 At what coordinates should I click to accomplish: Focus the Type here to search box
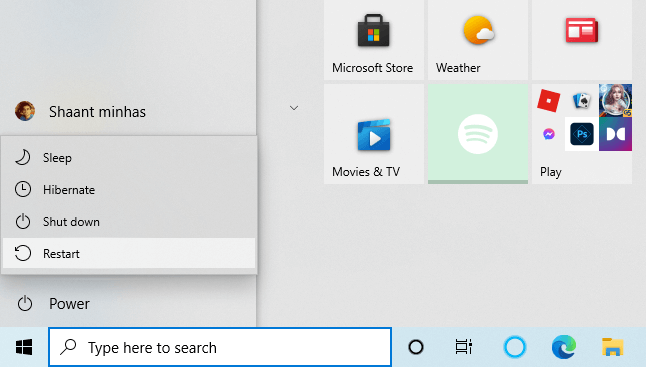(x=220, y=347)
